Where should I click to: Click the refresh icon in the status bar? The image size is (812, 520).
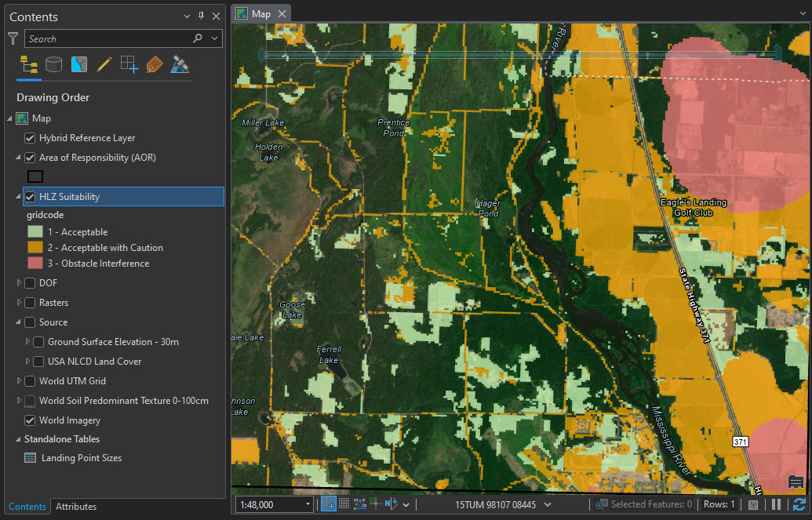click(799, 504)
